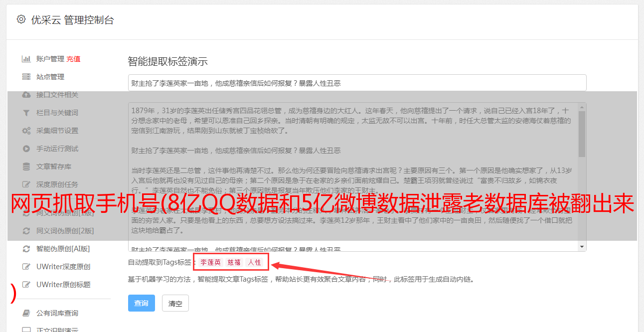Click the gear icon beside 优采云 管理控制台
Viewport: 644px width, 332px height.
[21, 19]
